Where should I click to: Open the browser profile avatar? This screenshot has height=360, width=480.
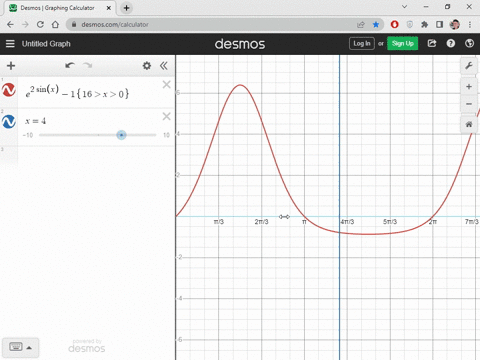(x=455, y=24)
